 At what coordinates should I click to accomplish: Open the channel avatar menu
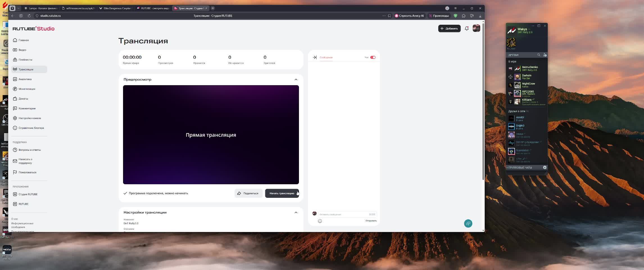pos(476,28)
